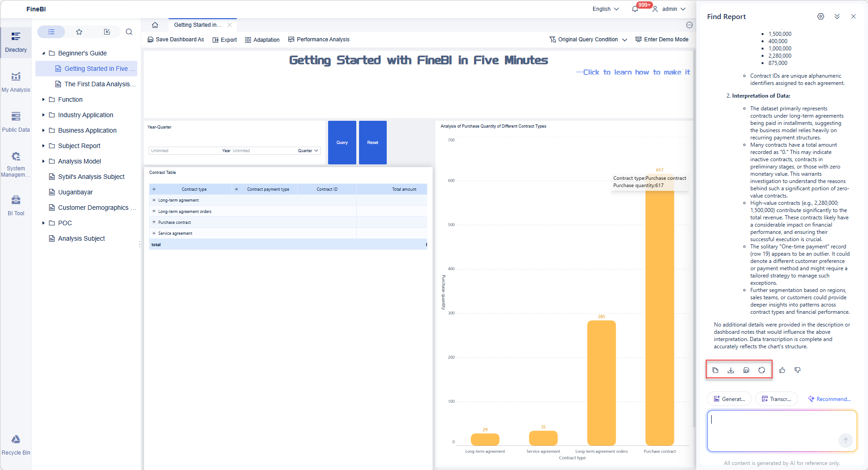Open My Analysis in the sidebar

tap(16, 82)
